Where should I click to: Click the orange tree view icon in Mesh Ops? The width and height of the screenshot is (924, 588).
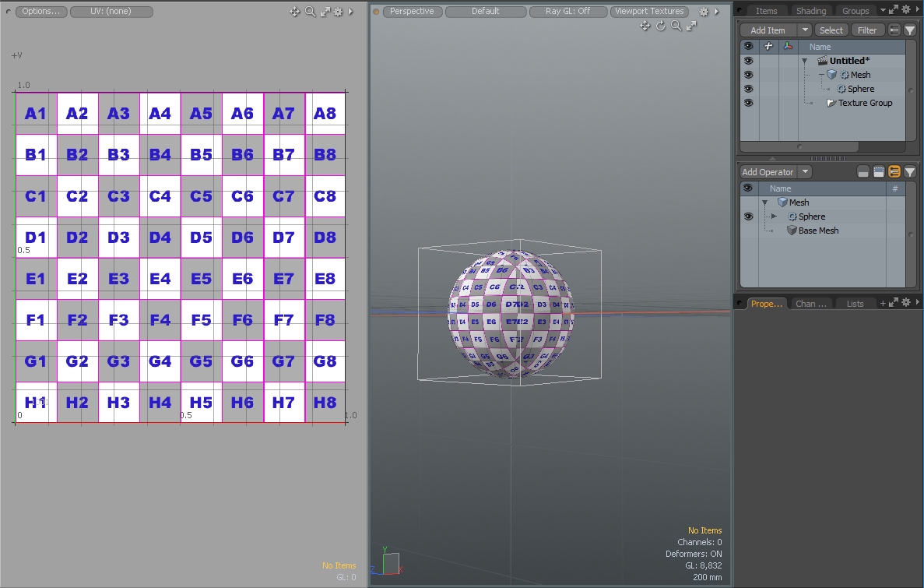pos(894,172)
